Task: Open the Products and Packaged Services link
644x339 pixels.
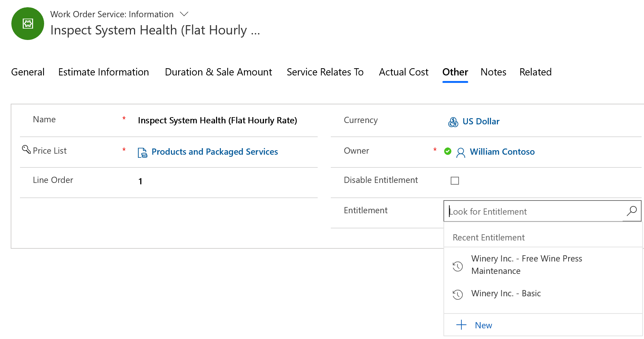Action: [x=215, y=152]
